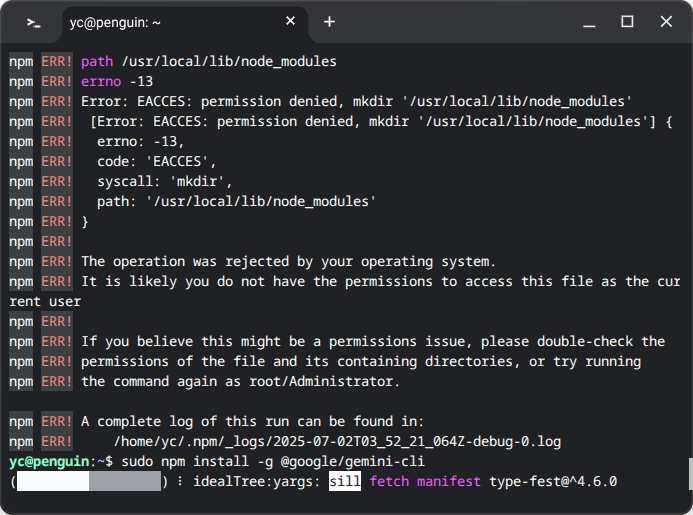
Task: Click 'errno: -13,' property line
Action: pyautogui.click(x=141, y=141)
